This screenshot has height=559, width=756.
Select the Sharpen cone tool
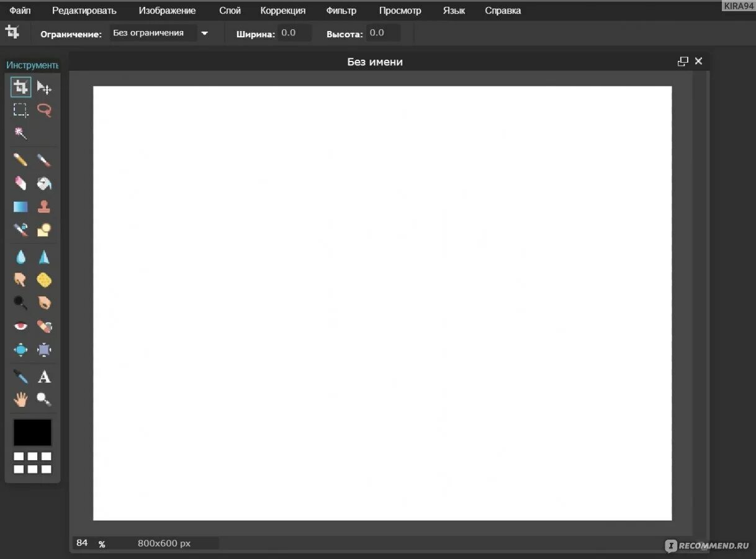pyautogui.click(x=44, y=257)
